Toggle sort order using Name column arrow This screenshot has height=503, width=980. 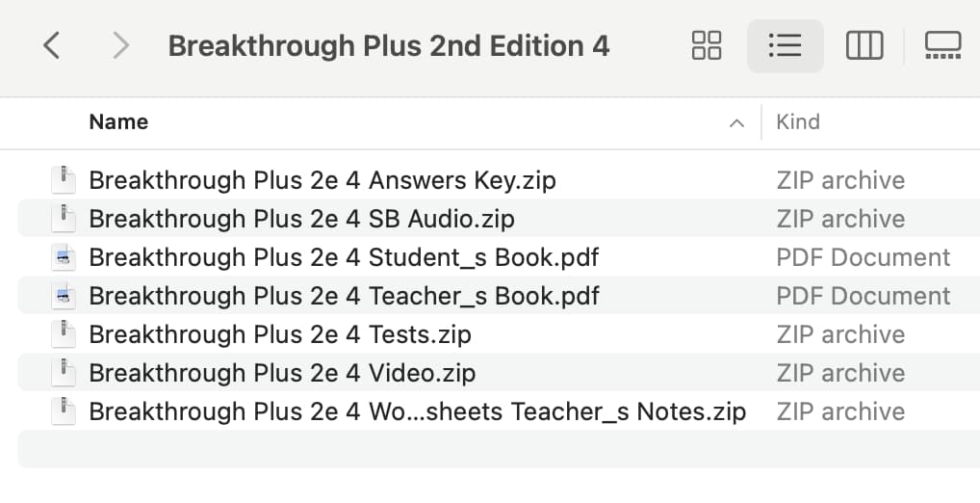736,122
